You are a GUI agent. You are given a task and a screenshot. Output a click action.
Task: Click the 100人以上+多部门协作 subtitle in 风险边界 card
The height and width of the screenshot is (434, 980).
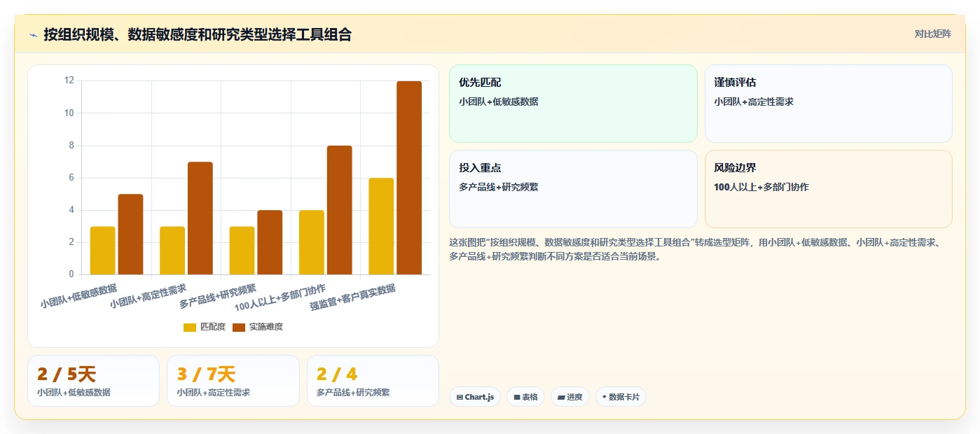(x=761, y=187)
